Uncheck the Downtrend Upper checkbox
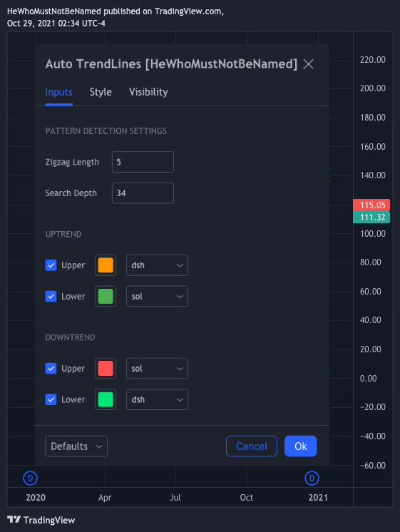The image size is (400, 532). coord(51,369)
